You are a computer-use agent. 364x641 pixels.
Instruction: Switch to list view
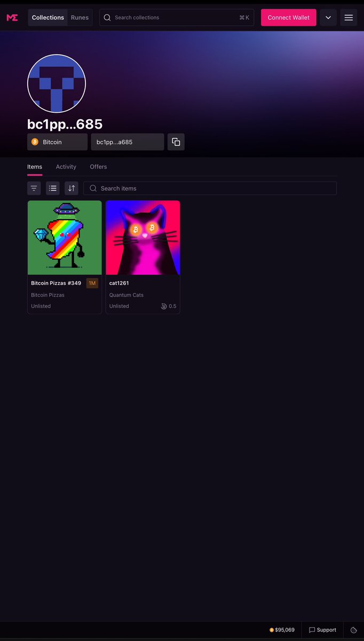coord(53,188)
